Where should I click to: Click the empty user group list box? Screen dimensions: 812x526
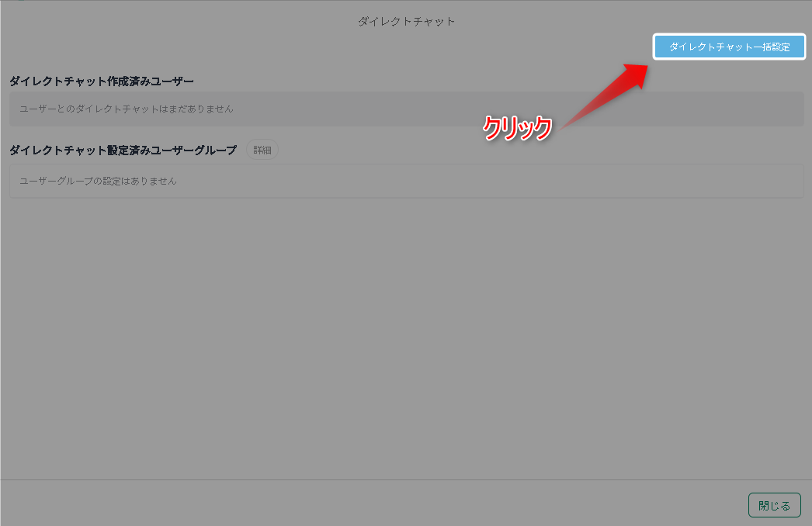(407, 182)
